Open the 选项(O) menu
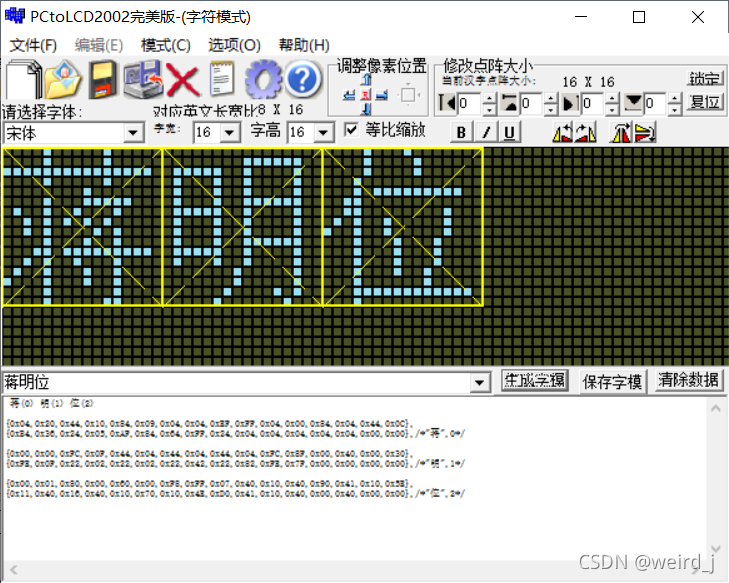The height and width of the screenshot is (583, 729). pos(234,45)
